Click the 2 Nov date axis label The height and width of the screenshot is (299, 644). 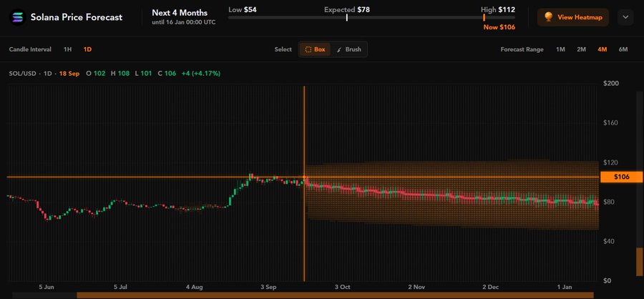(416, 287)
